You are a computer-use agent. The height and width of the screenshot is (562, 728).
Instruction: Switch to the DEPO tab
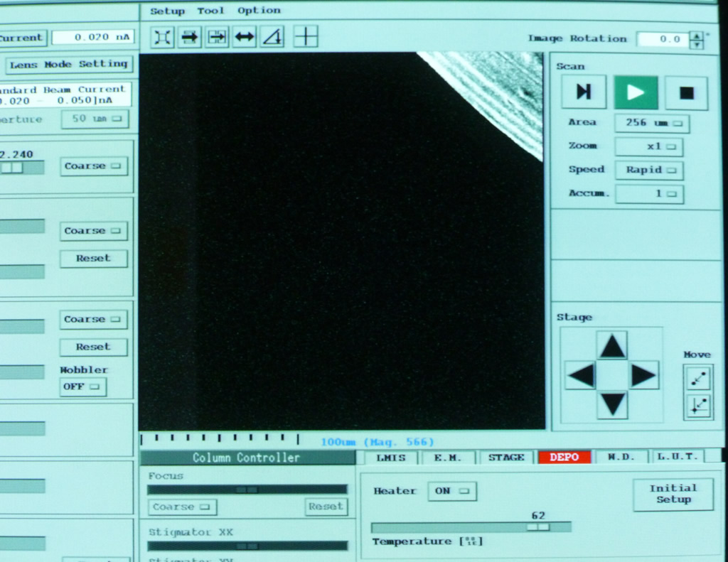point(564,457)
